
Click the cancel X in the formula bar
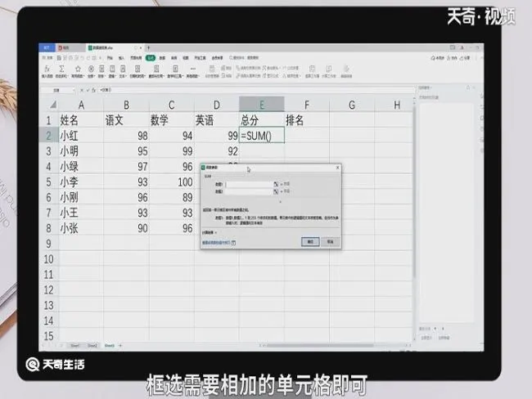(x=82, y=90)
